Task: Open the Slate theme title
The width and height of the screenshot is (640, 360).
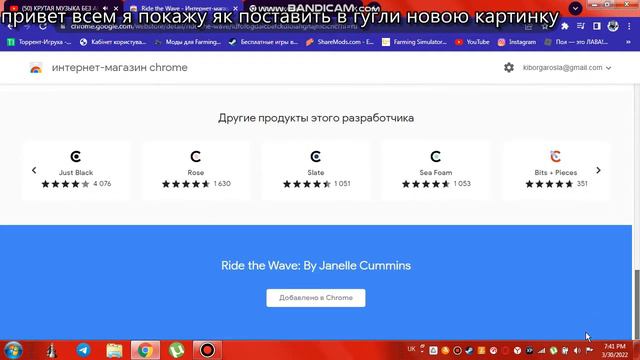Action: (x=316, y=173)
